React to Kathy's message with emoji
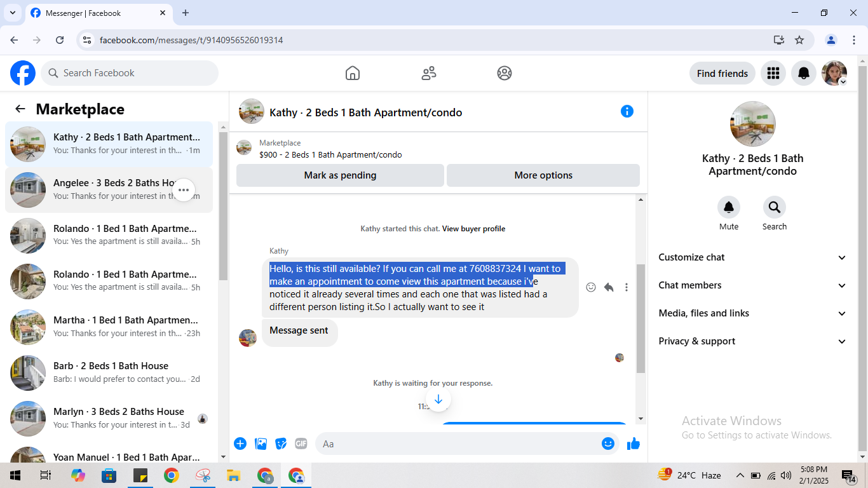This screenshot has width=868, height=488. tap(591, 287)
